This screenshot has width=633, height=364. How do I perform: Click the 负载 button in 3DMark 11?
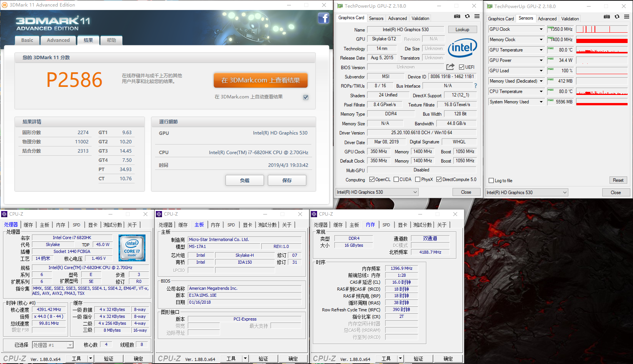click(245, 180)
